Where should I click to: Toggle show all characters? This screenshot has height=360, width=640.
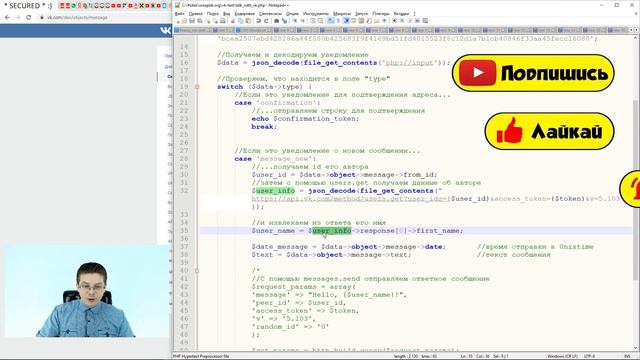click(x=338, y=21)
